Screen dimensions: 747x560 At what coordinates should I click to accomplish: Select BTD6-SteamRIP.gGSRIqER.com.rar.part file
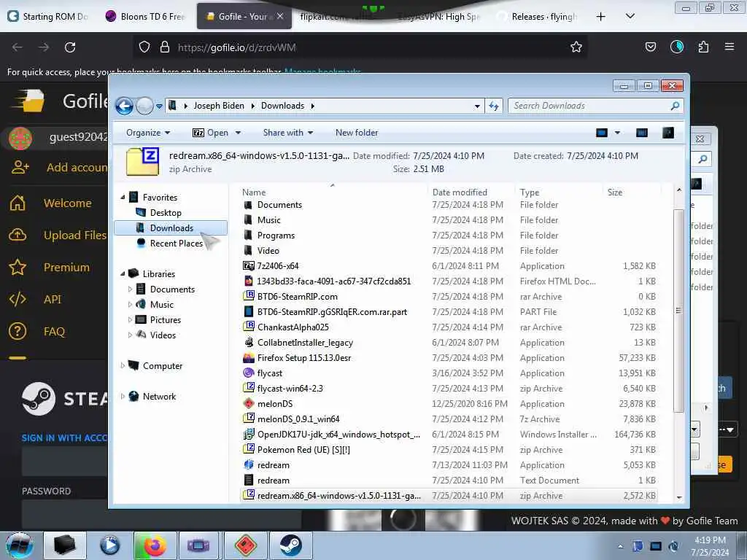(x=332, y=312)
